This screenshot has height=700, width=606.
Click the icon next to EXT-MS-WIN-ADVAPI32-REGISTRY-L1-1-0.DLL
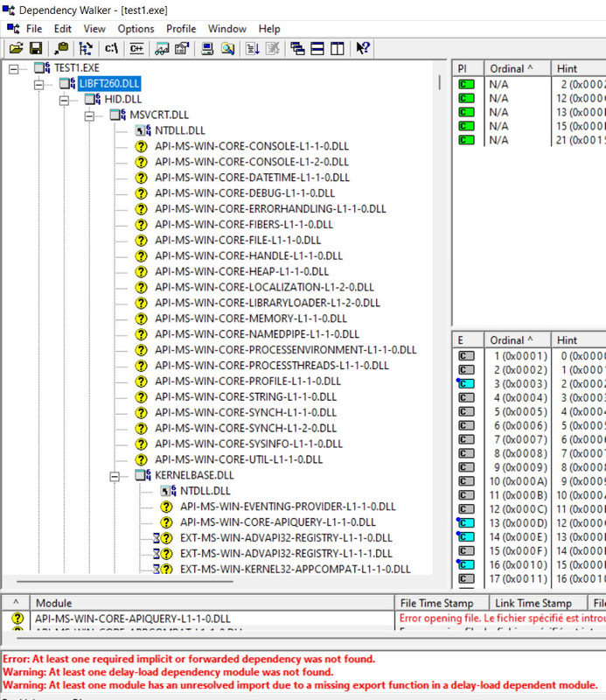coord(163,537)
